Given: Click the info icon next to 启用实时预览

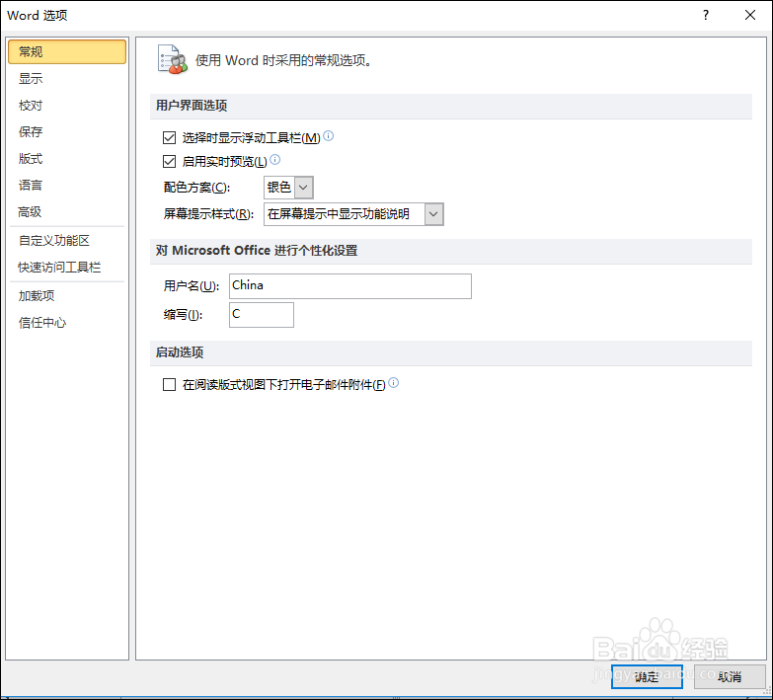Looking at the screenshot, I should [275, 160].
